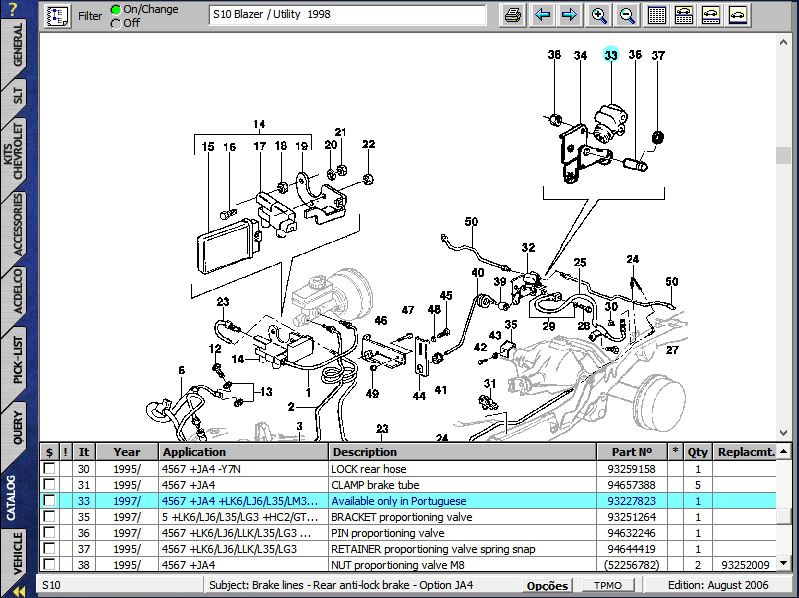Open the filter tree icon

[57, 16]
